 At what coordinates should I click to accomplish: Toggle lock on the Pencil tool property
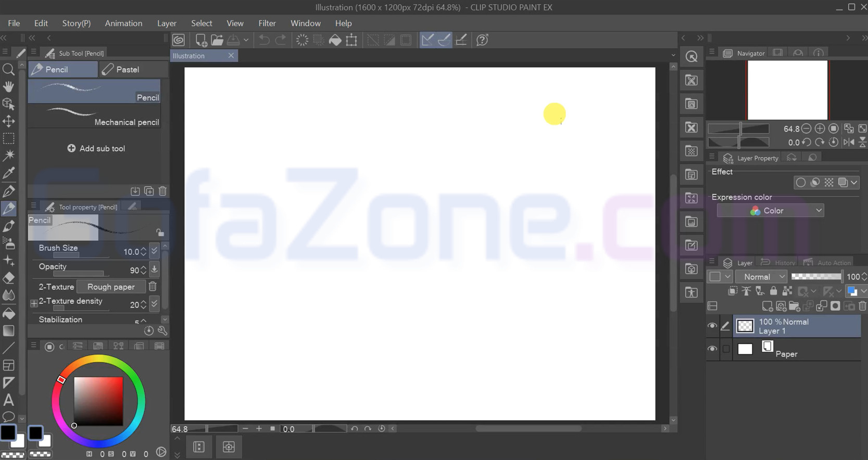160,232
